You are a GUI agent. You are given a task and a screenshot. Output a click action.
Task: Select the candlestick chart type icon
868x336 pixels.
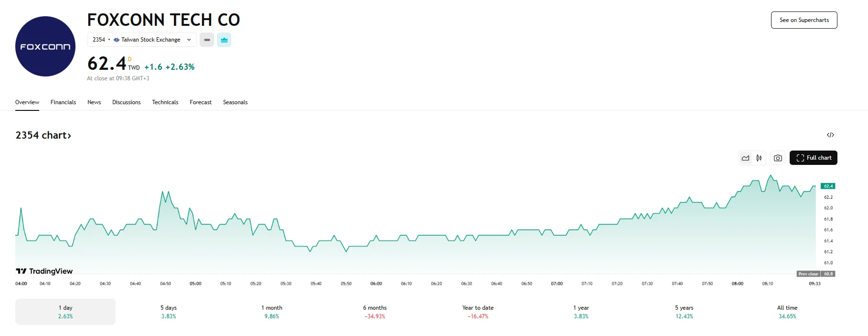coord(760,158)
